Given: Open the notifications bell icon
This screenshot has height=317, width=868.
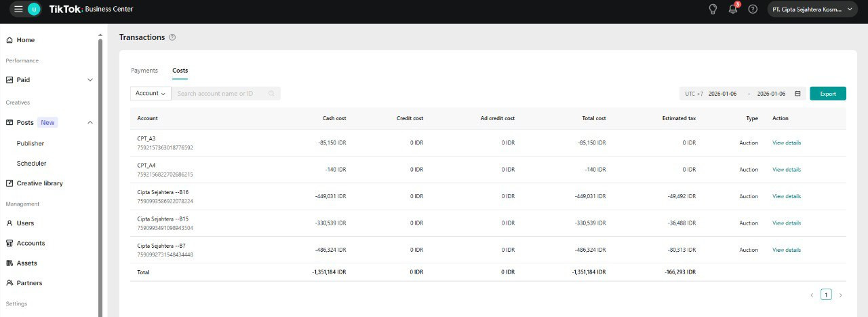Looking at the screenshot, I should click(733, 10).
